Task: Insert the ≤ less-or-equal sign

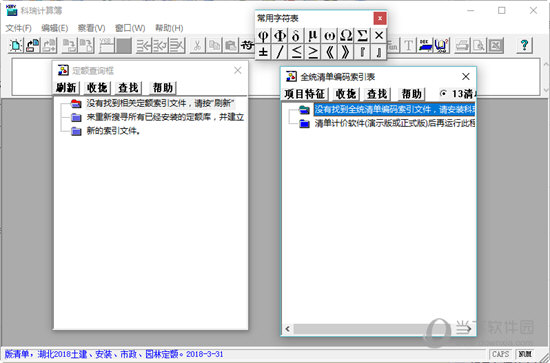Action: (296, 52)
